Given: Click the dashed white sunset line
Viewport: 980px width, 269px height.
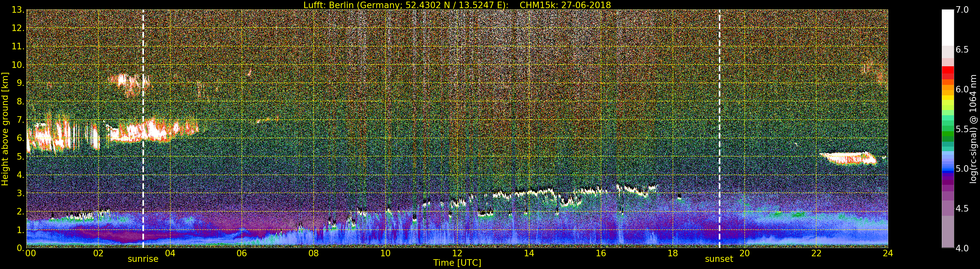Looking at the screenshot, I should [719, 129].
